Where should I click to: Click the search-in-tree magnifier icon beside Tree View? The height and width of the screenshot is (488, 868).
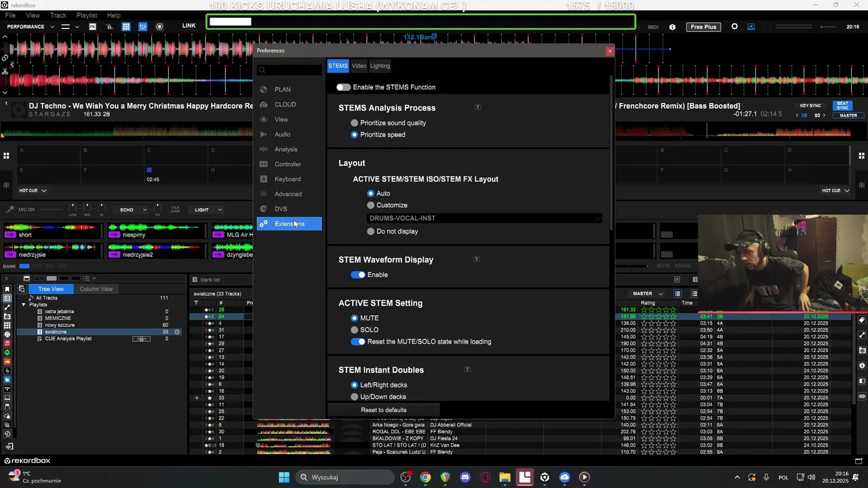click(22, 289)
